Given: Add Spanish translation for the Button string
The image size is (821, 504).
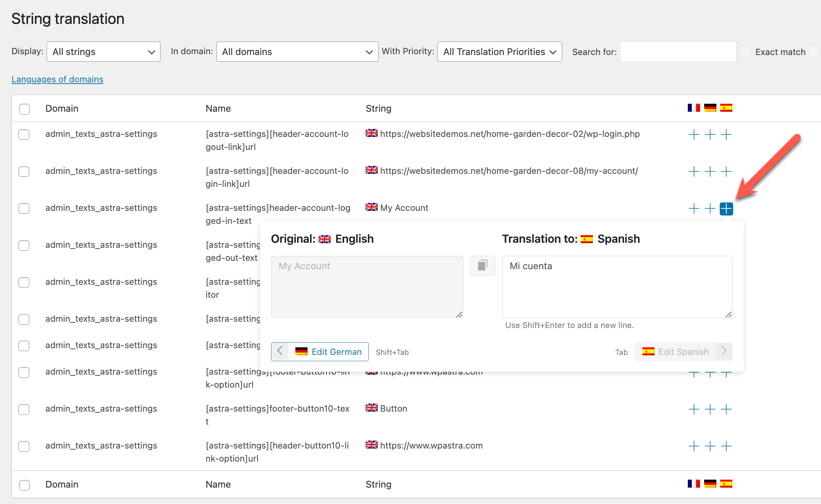Looking at the screenshot, I should (x=726, y=409).
